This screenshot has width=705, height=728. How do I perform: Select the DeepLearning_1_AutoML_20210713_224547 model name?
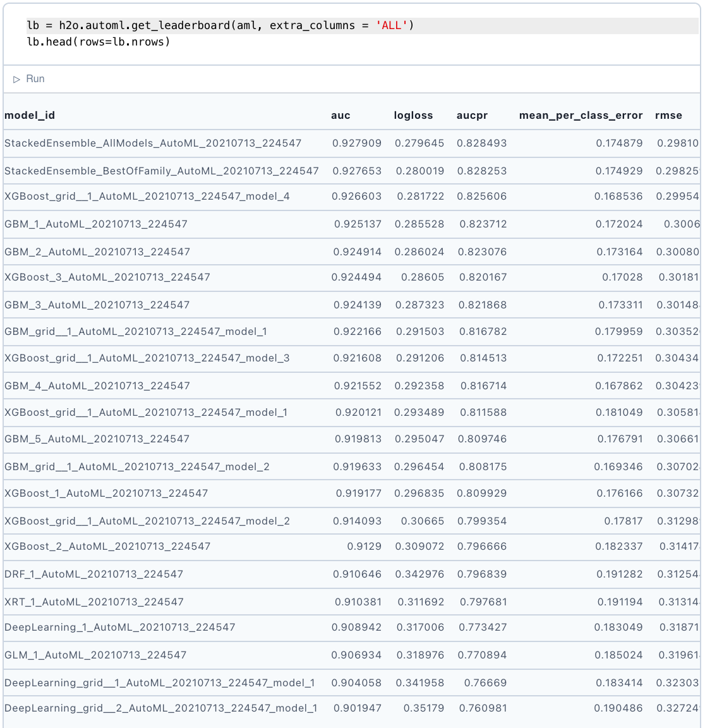pyautogui.click(x=120, y=628)
